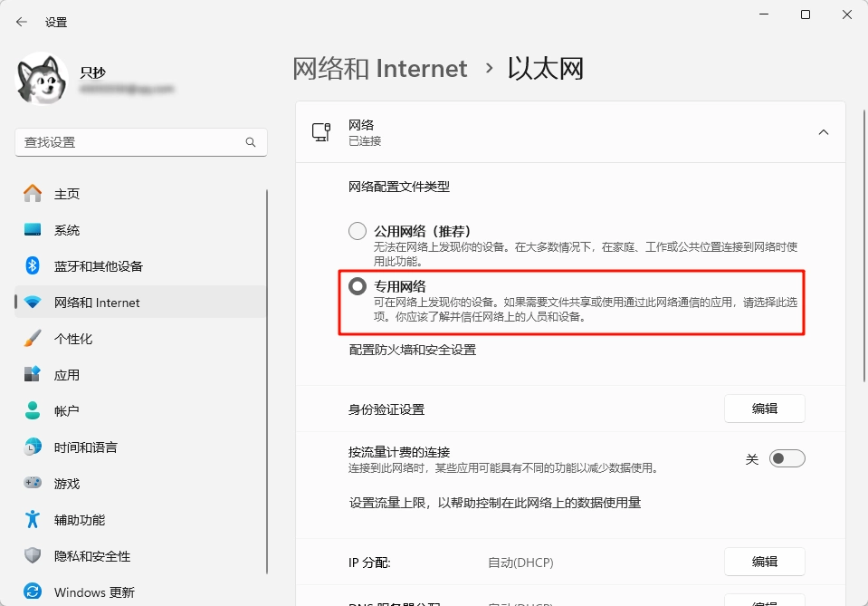Image resolution: width=868 pixels, height=606 pixels.
Task: Select 网络和 Internet in the sidebar
Action: [87, 302]
